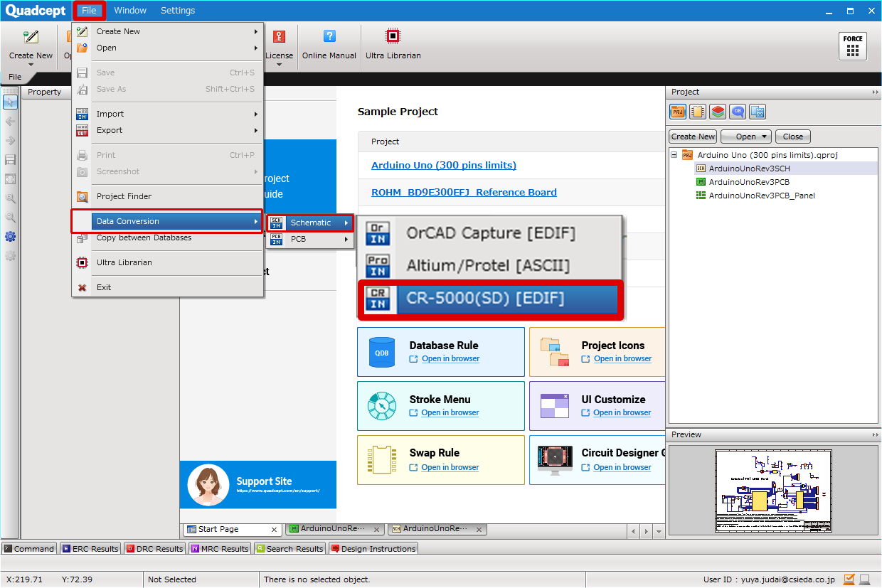Open the ROHM_BD9E300EFJ Reference Board link
This screenshot has width=882, height=588.
point(464,193)
